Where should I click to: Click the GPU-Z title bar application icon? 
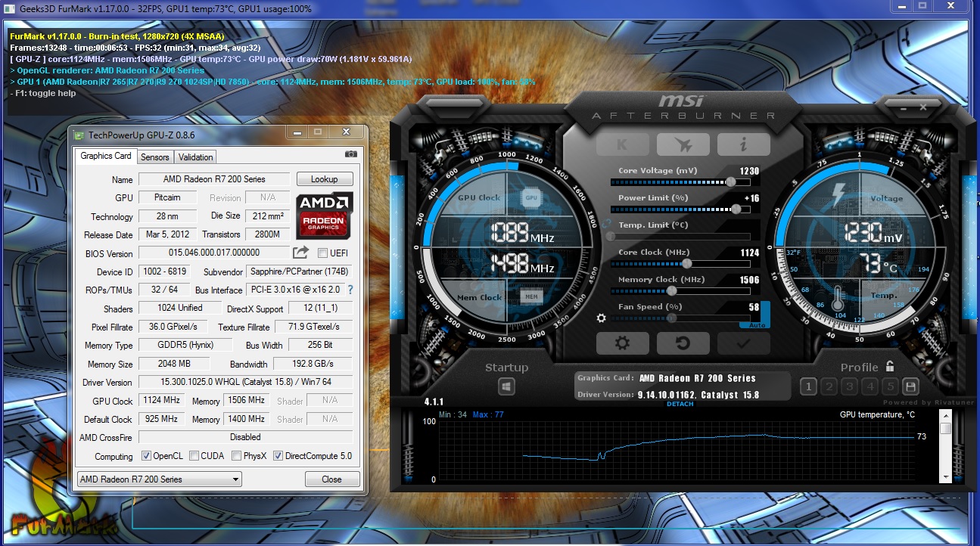[79, 135]
